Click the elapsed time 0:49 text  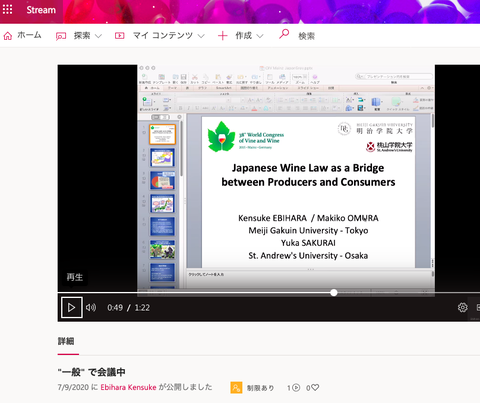tap(115, 308)
